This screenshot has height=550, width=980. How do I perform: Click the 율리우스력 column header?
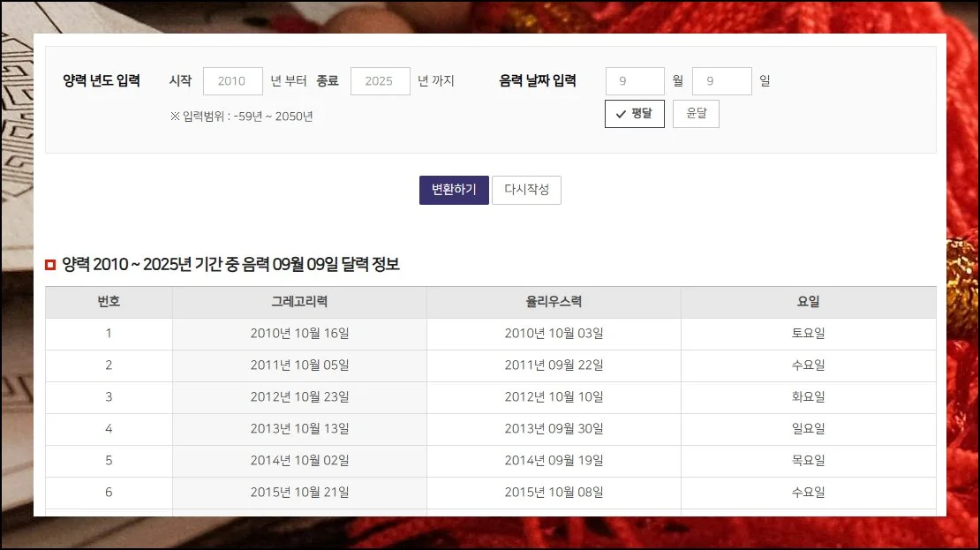[554, 302]
